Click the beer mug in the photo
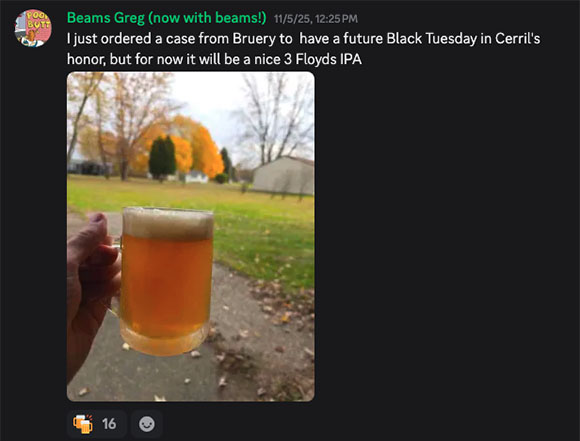Image resolution: width=580 pixels, height=441 pixels. [x=165, y=282]
